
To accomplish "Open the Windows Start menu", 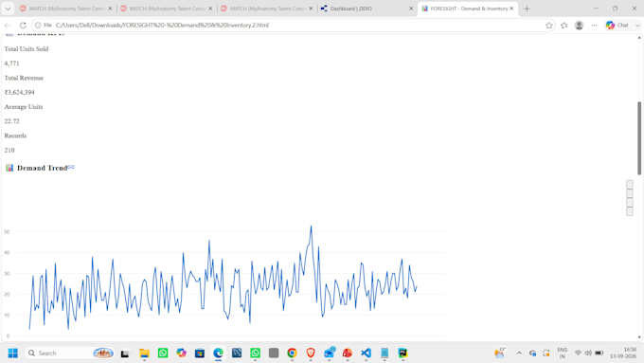I will point(12,354).
